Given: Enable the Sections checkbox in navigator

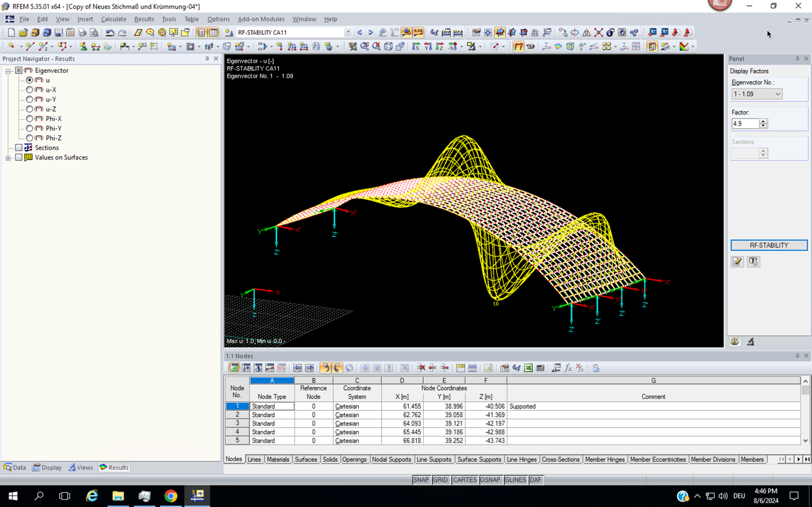Looking at the screenshot, I should click(x=19, y=148).
